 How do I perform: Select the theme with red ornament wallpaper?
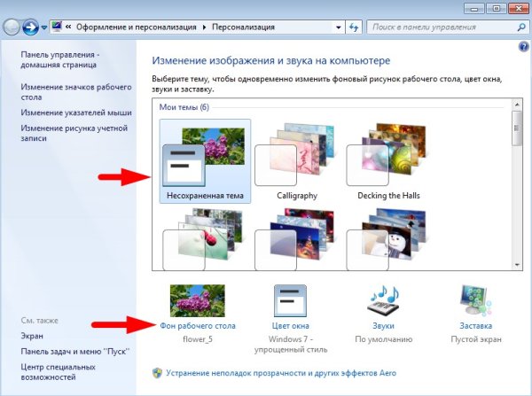click(204, 239)
